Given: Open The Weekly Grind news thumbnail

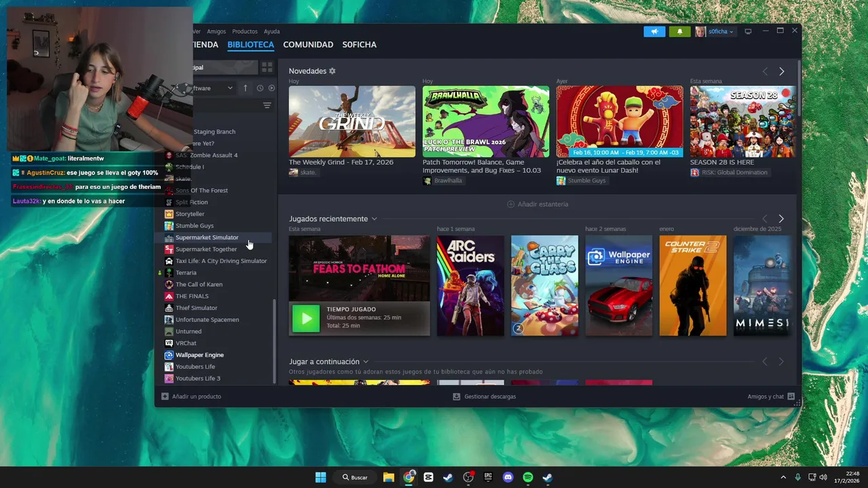Looking at the screenshot, I should (x=352, y=121).
